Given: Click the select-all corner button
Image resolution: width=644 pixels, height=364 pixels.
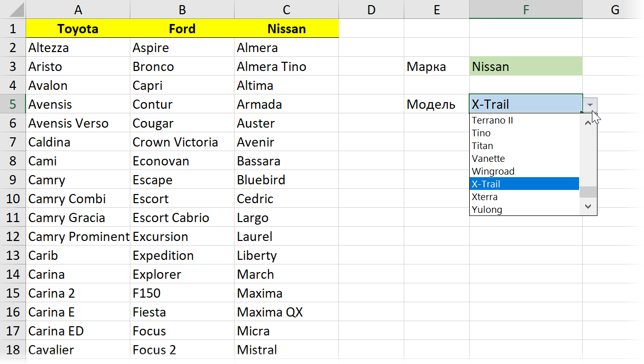Looking at the screenshot, I should [13, 9].
